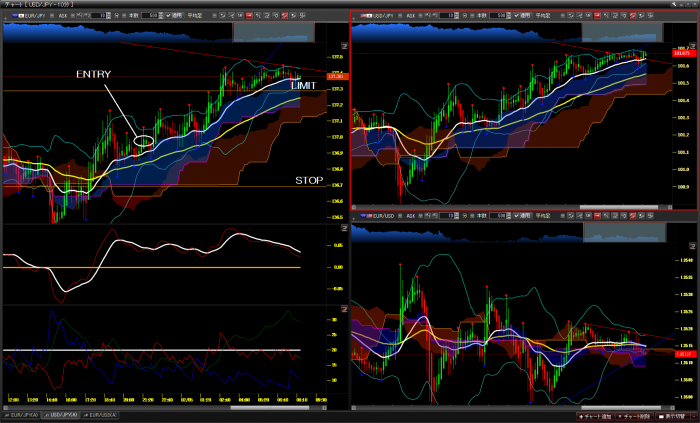Open the USD/JPY currency pair dropdown

pos(400,15)
